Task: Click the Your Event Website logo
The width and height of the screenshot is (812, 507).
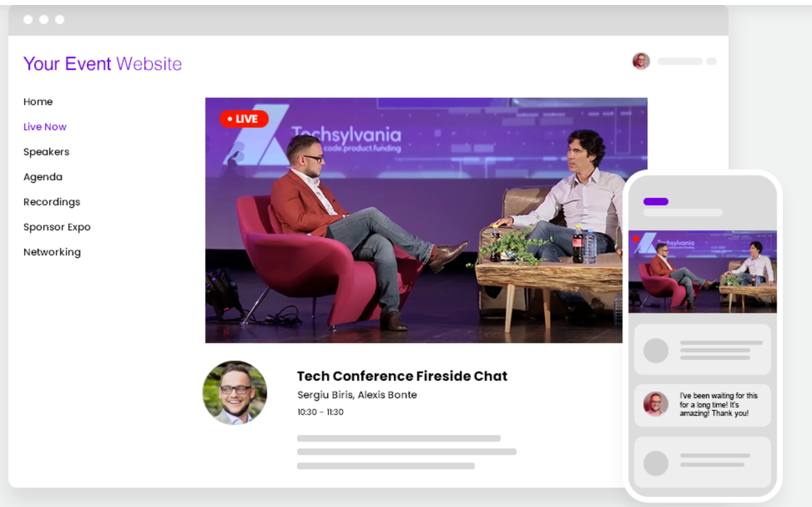Action: [x=103, y=63]
